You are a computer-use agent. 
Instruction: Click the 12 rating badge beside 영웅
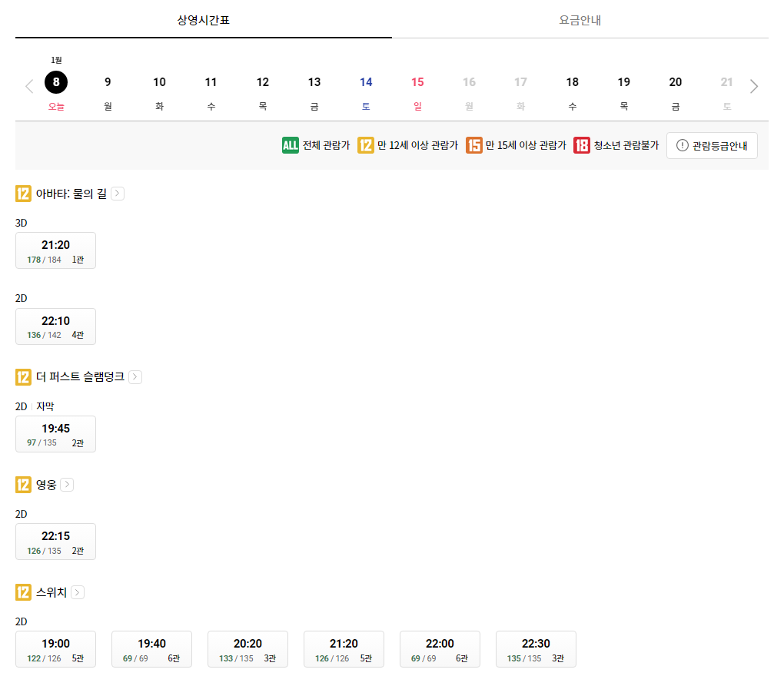pos(24,485)
